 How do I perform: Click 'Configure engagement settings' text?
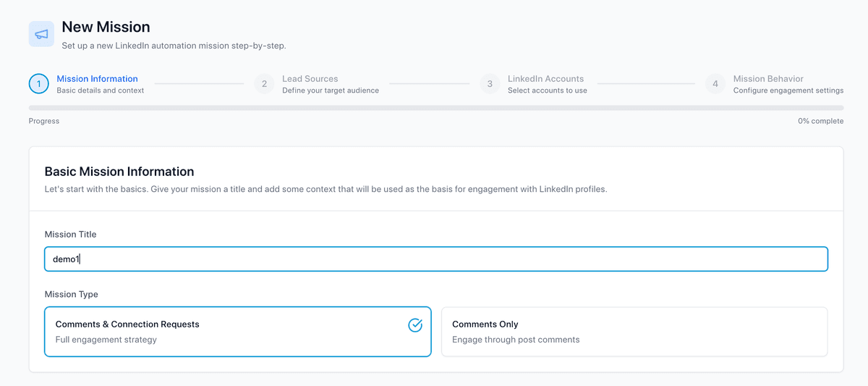(788, 91)
